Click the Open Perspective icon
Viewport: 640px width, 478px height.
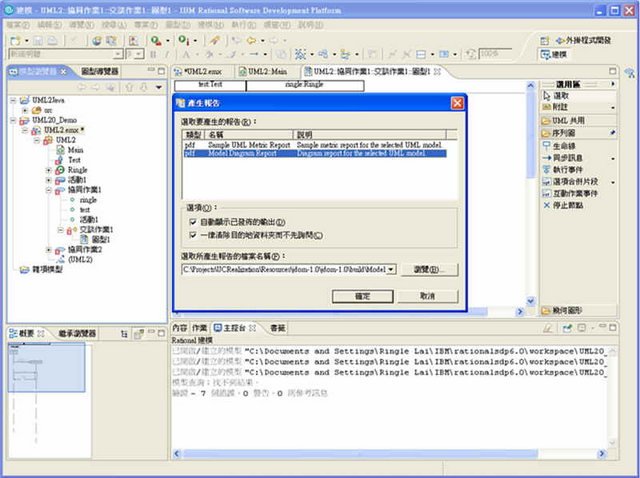544,40
